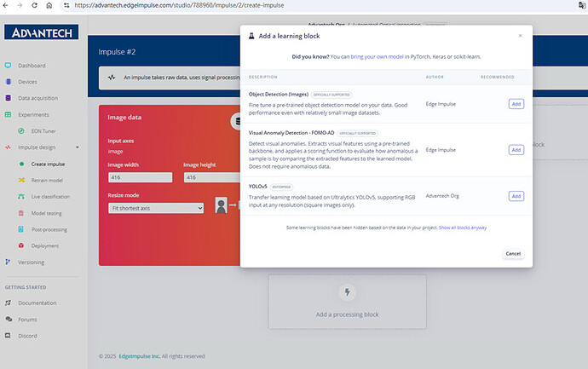Add the Object Detection (Images) block

[516, 104]
